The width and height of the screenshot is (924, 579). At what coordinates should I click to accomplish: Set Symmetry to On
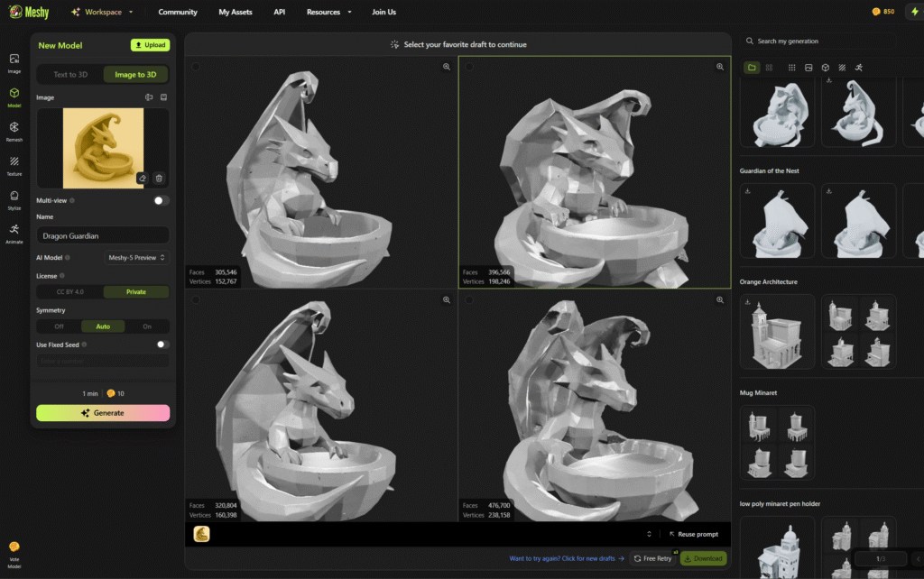(147, 326)
